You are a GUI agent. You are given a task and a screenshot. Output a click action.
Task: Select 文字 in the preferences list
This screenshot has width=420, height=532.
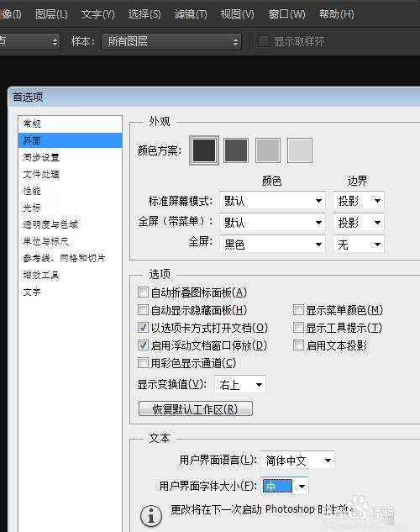tap(71, 292)
